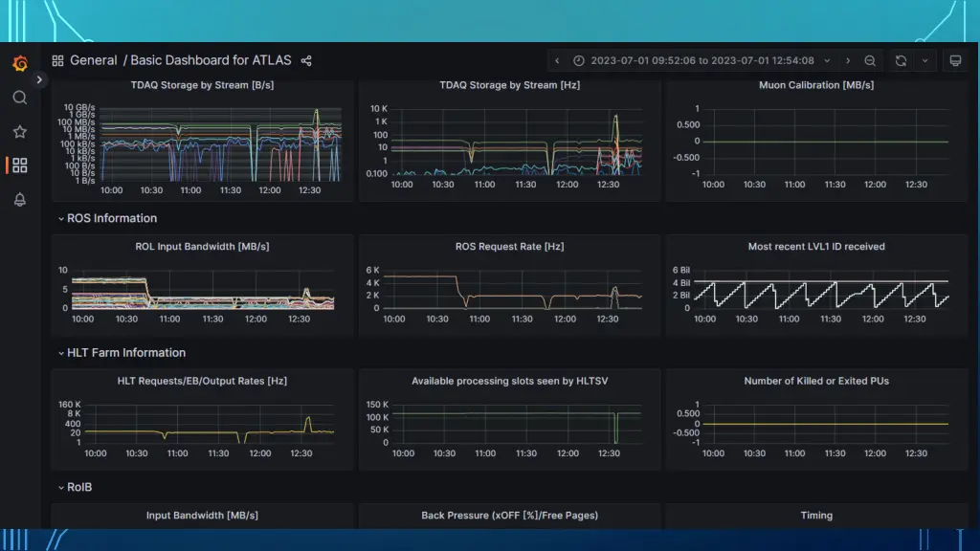The width and height of the screenshot is (980, 551).
Task: Zoom out the time range
Action: [870, 60]
